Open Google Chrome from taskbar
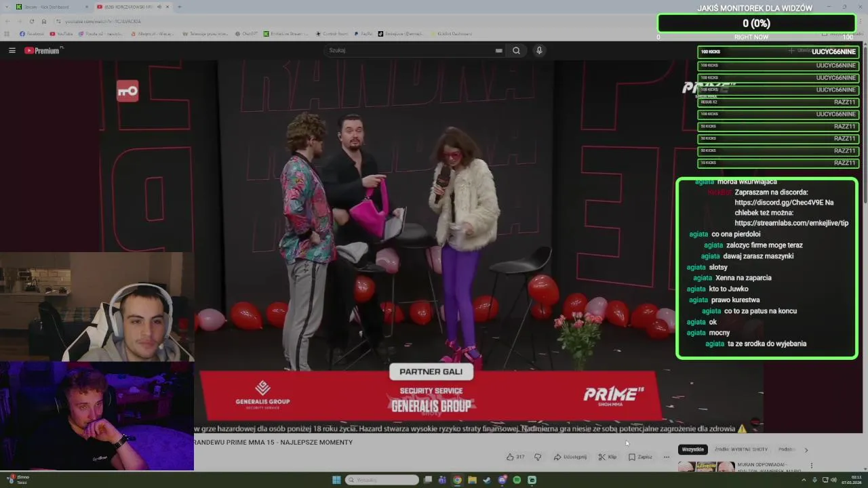The width and height of the screenshot is (868, 488). click(457, 480)
